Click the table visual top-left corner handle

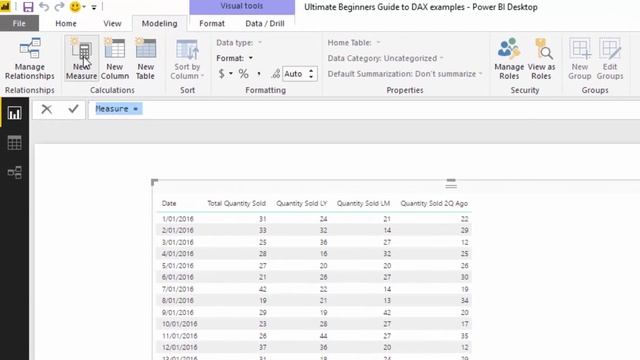pyautogui.click(x=154, y=182)
